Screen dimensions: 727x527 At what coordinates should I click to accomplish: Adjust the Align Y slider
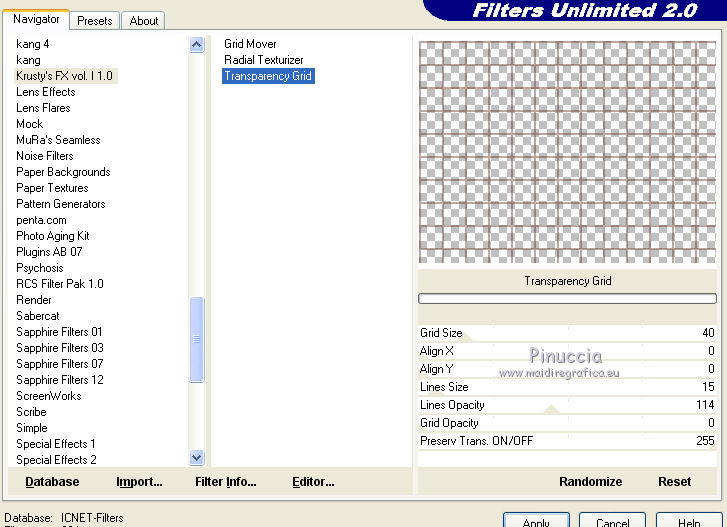(x=568, y=369)
